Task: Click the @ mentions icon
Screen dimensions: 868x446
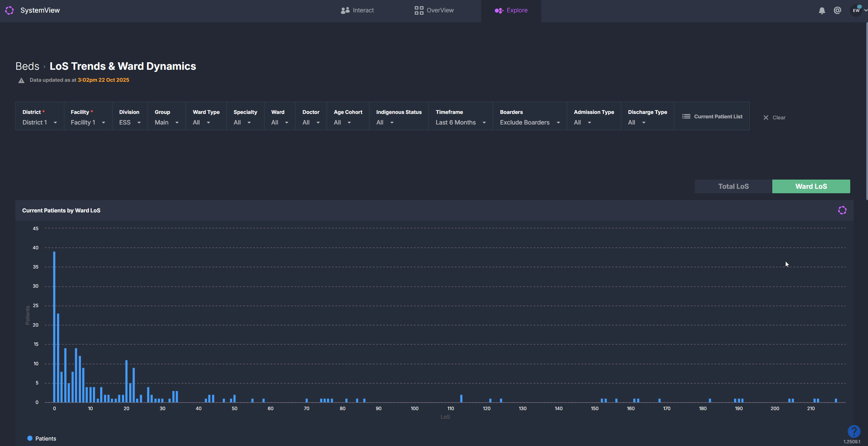Action: pyautogui.click(x=837, y=10)
